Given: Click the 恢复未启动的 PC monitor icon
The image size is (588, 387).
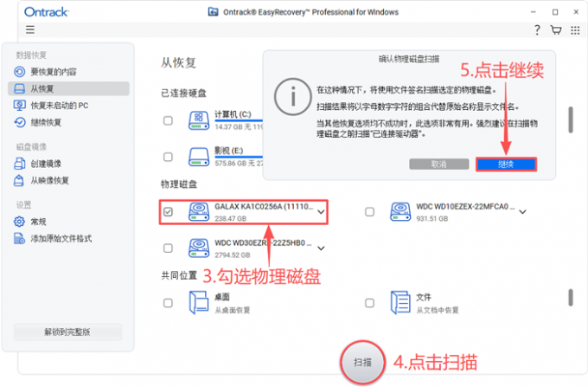Looking at the screenshot, I should coord(20,105).
